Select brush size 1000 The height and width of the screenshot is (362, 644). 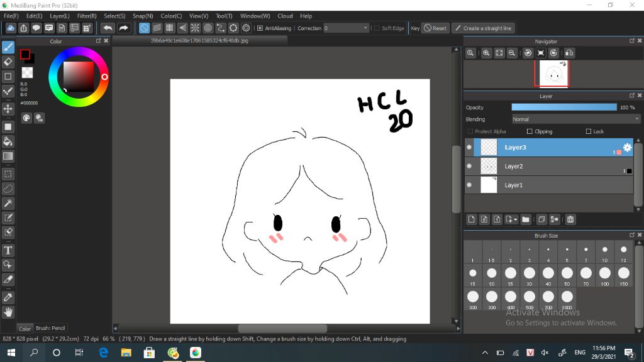pyautogui.click(x=567, y=300)
